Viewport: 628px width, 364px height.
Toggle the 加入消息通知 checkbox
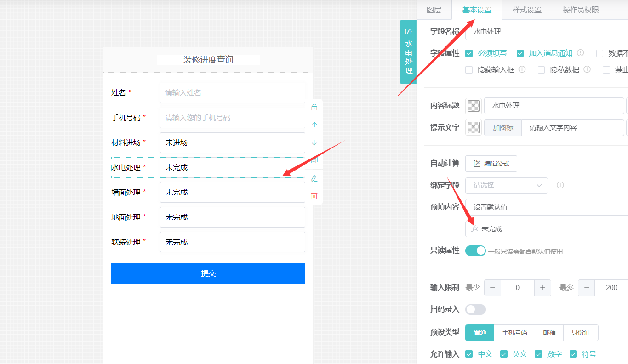coord(520,53)
